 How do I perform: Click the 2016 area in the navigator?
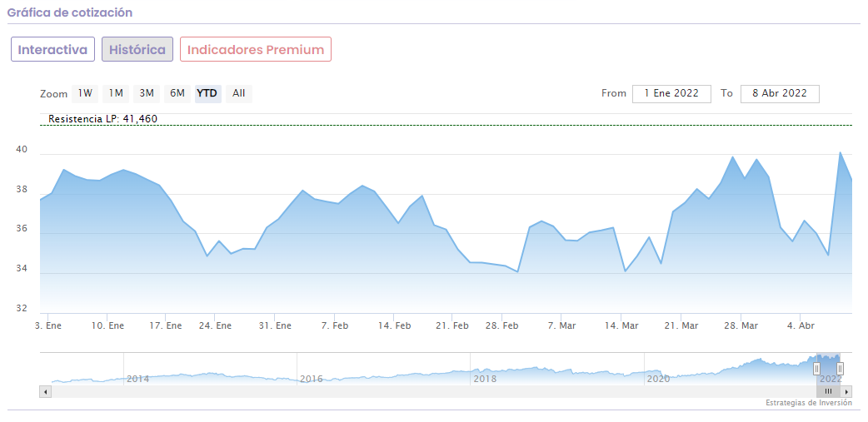point(311,379)
